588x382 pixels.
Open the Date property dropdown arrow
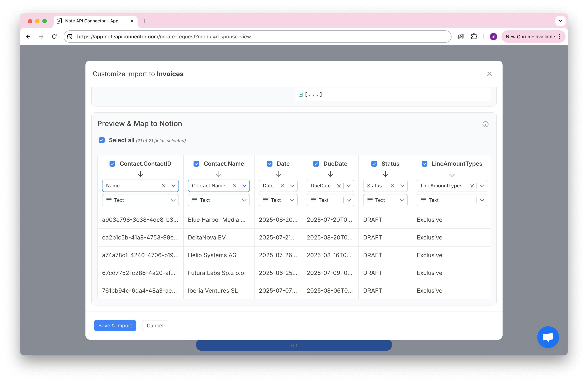(292, 186)
